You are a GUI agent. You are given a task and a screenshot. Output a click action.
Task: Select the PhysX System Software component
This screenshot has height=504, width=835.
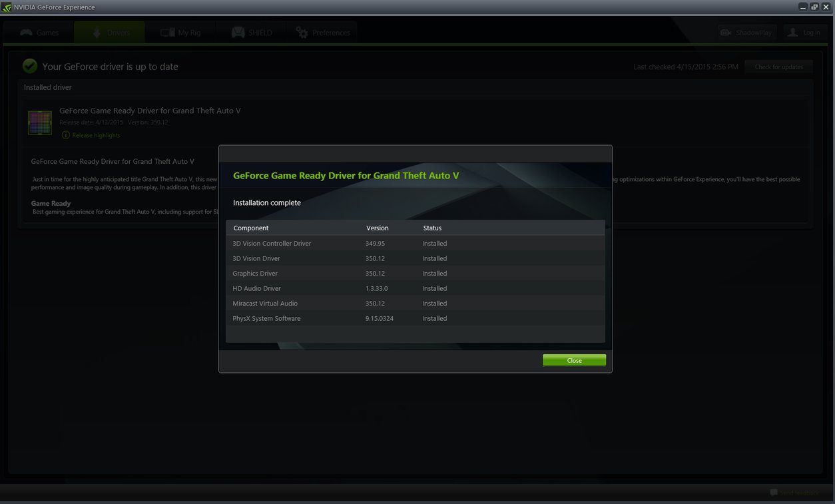coord(266,318)
